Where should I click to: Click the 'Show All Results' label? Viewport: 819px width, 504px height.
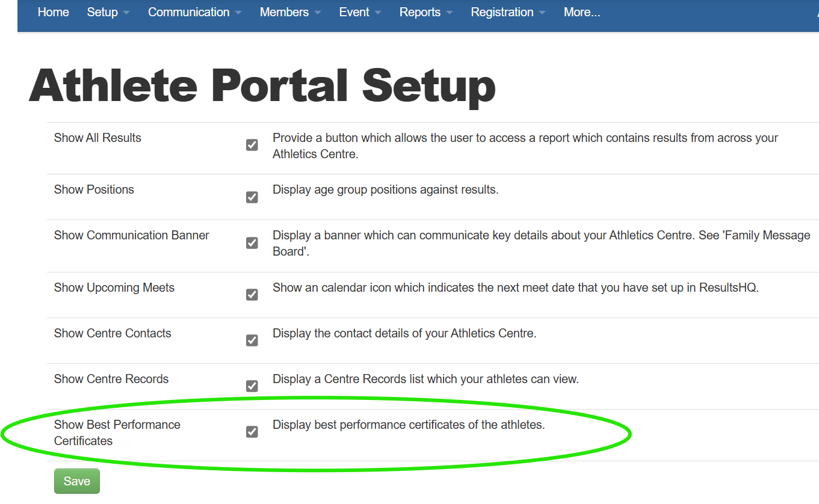97,138
